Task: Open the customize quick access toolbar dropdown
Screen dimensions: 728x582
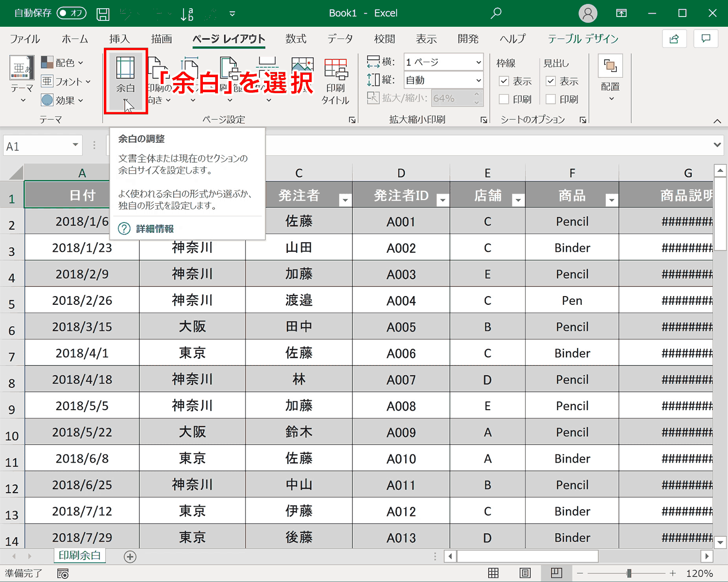Action: coord(232,14)
